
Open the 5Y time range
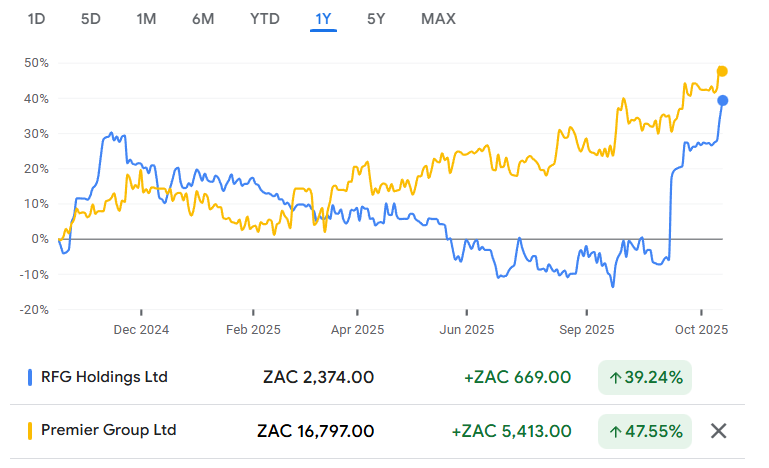coord(376,19)
